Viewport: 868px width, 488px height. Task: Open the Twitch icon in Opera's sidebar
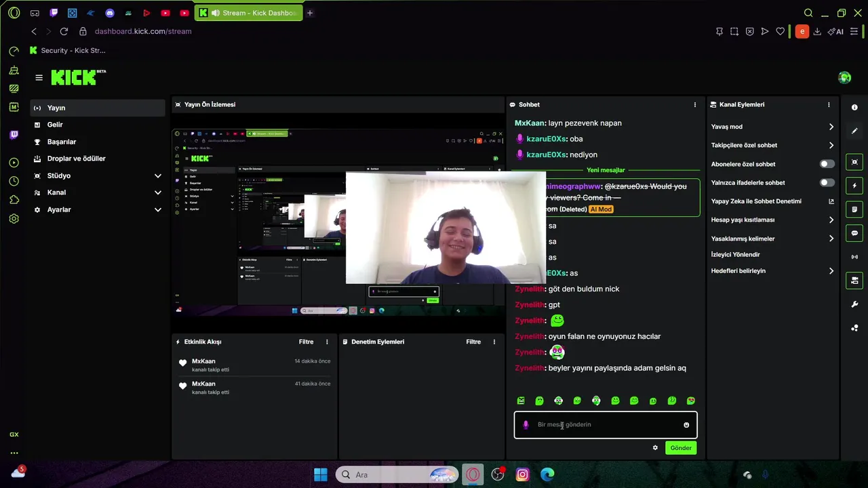tap(14, 135)
